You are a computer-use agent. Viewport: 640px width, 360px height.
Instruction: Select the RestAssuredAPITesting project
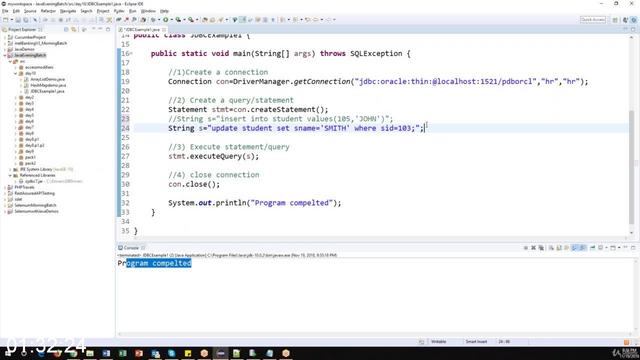pyautogui.click(x=34, y=193)
